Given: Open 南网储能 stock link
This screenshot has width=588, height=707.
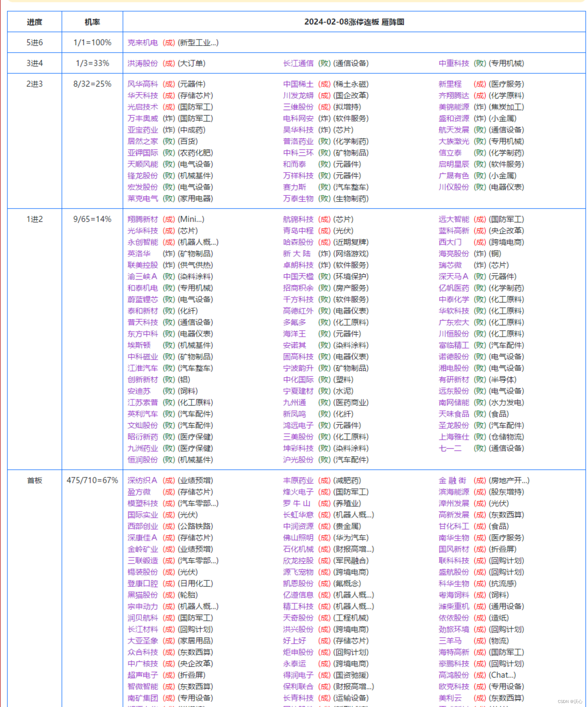Looking at the screenshot, I should (x=454, y=402).
